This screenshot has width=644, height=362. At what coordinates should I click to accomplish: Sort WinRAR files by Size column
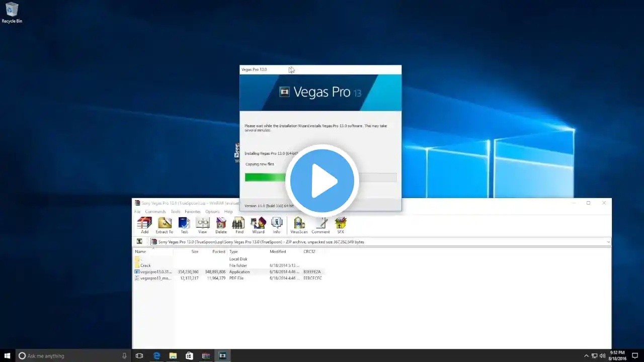pos(187,251)
